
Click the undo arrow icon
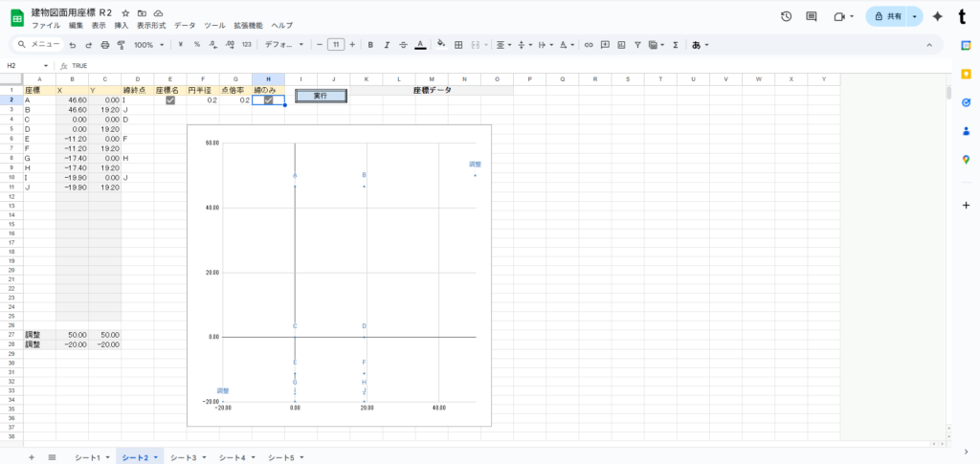[x=73, y=45]
